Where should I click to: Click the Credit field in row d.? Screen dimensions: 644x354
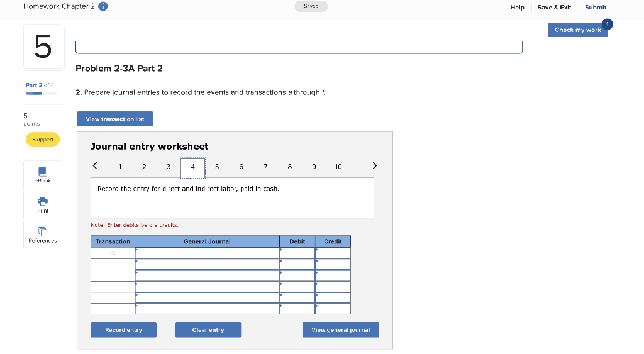pyautogui.click(x=333, y=253)
